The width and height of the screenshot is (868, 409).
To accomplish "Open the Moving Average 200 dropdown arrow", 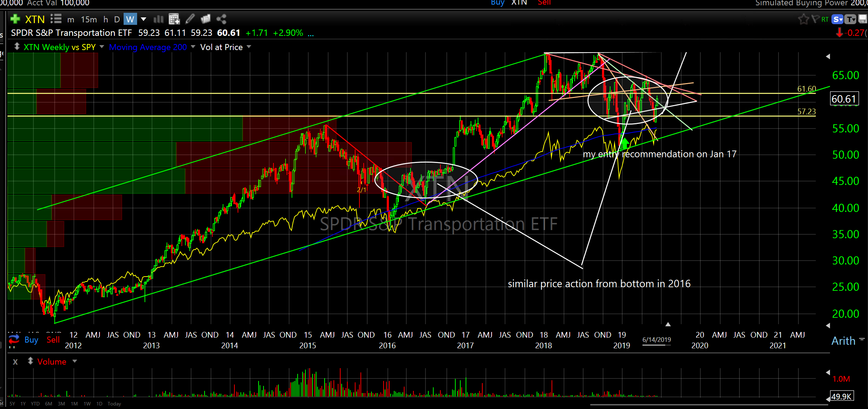I will 193,47.
